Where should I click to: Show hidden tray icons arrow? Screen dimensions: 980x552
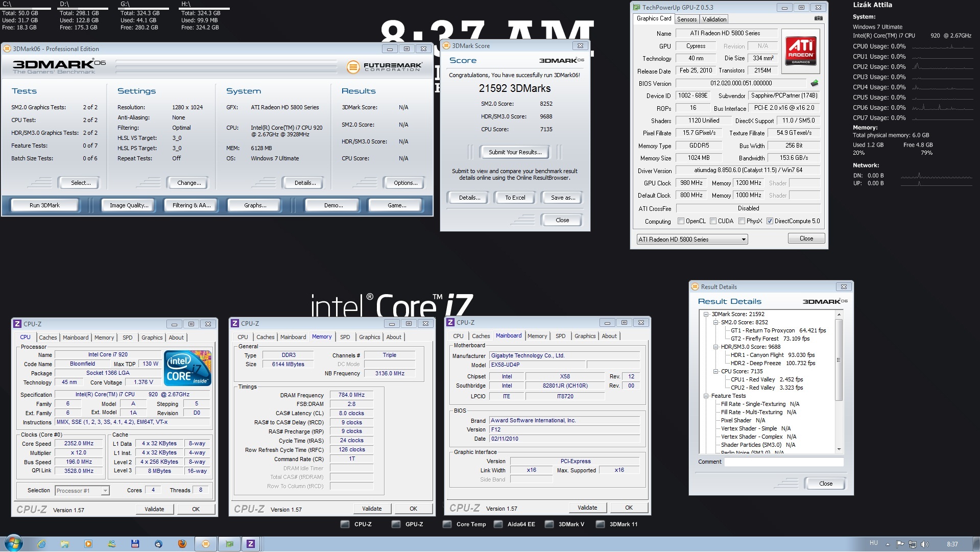(x=888, y=544)
